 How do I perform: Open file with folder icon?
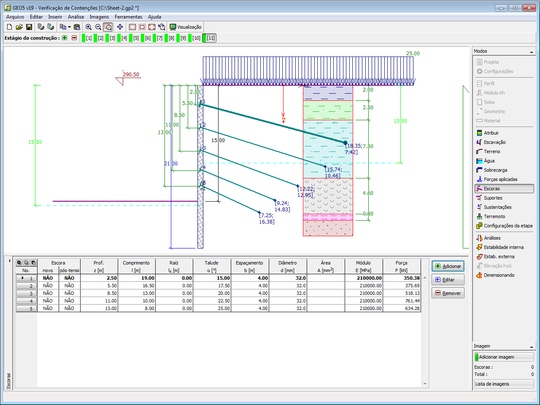(x=19, y=27)
